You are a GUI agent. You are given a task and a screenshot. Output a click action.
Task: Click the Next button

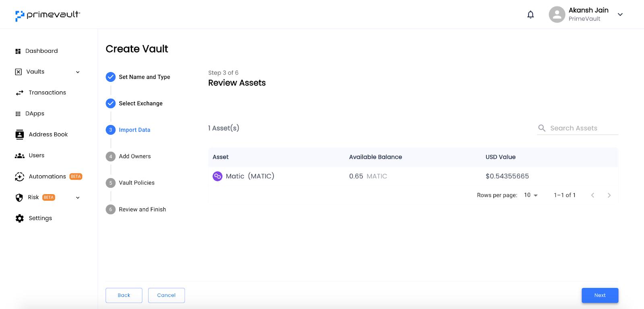(600, 295)
